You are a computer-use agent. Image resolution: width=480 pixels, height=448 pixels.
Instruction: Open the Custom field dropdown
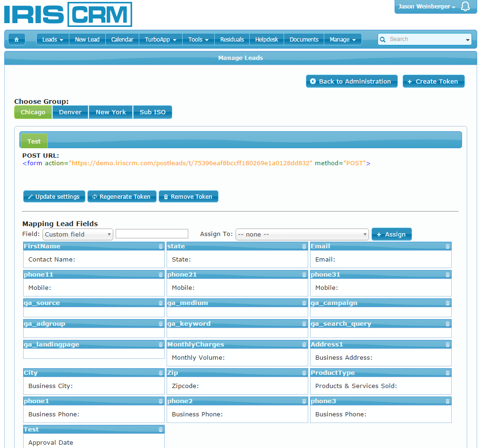tap(77, 234)
